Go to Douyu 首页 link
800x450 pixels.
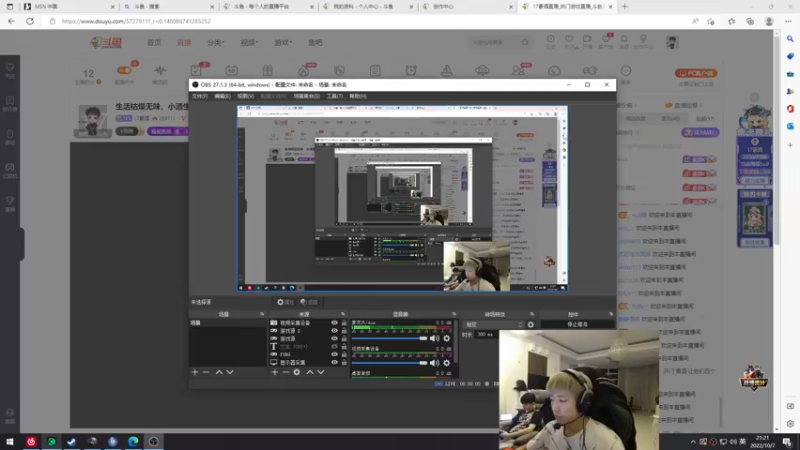154,42
